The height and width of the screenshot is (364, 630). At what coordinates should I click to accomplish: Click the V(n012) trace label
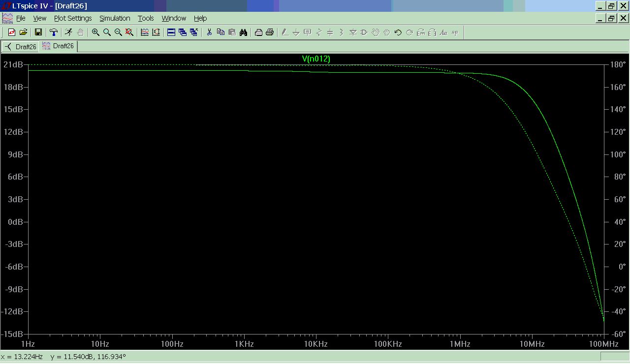(x=316, y=59)
